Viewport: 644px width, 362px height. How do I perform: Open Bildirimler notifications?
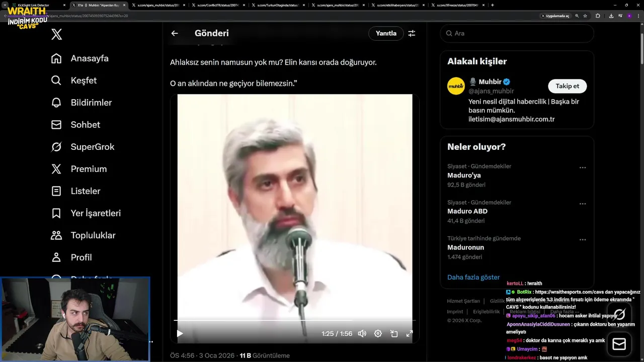tap(82, 103)
